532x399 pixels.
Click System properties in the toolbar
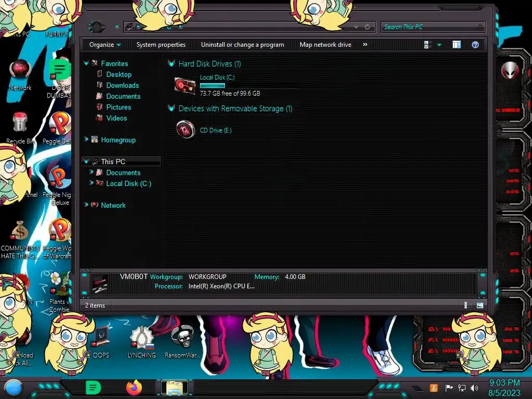[161, 45]
